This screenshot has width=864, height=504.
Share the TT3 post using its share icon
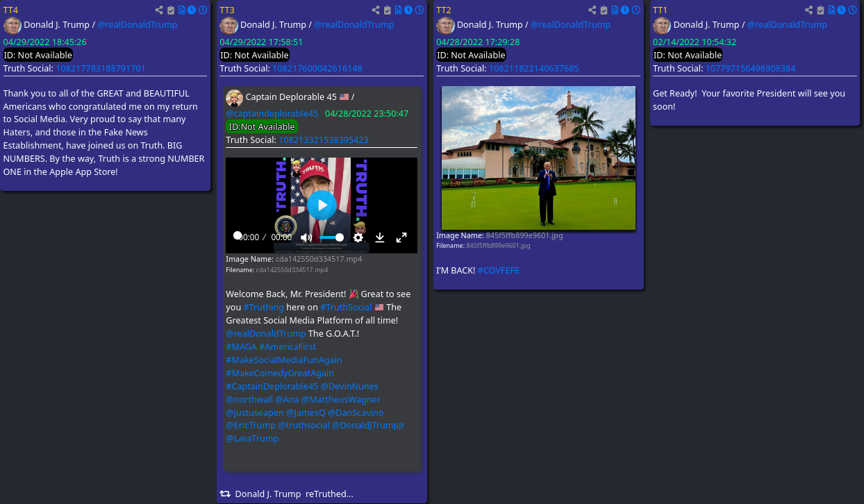pyautogui.click(x=376, y=10)
